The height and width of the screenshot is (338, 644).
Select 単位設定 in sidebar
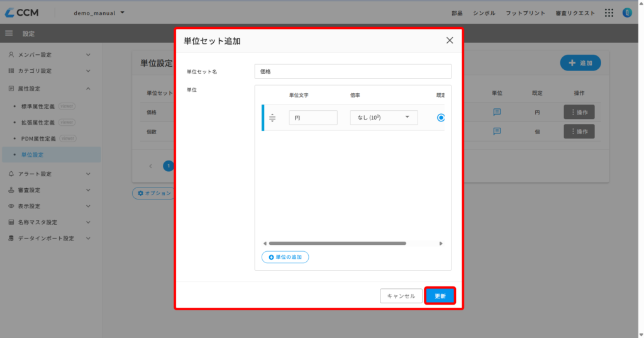tap(52, 155)
